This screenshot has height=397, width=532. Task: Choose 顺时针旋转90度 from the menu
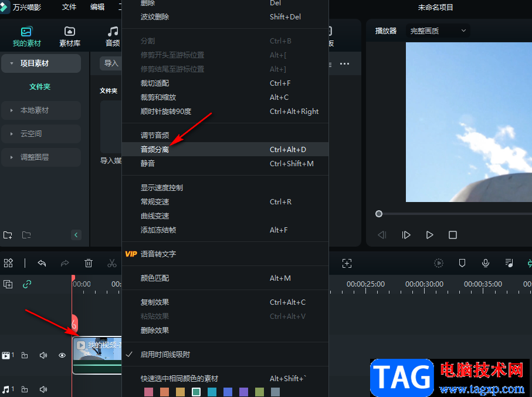[225, 112]
